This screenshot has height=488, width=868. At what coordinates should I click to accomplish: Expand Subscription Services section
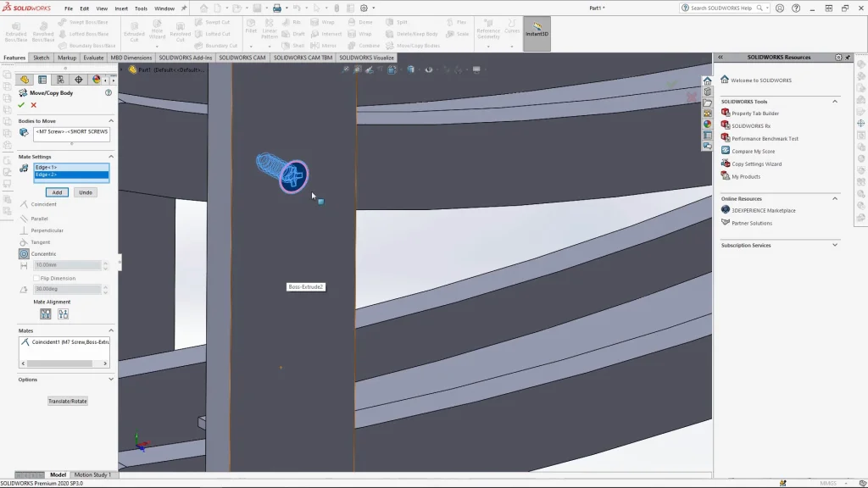[x=834, y=245]
